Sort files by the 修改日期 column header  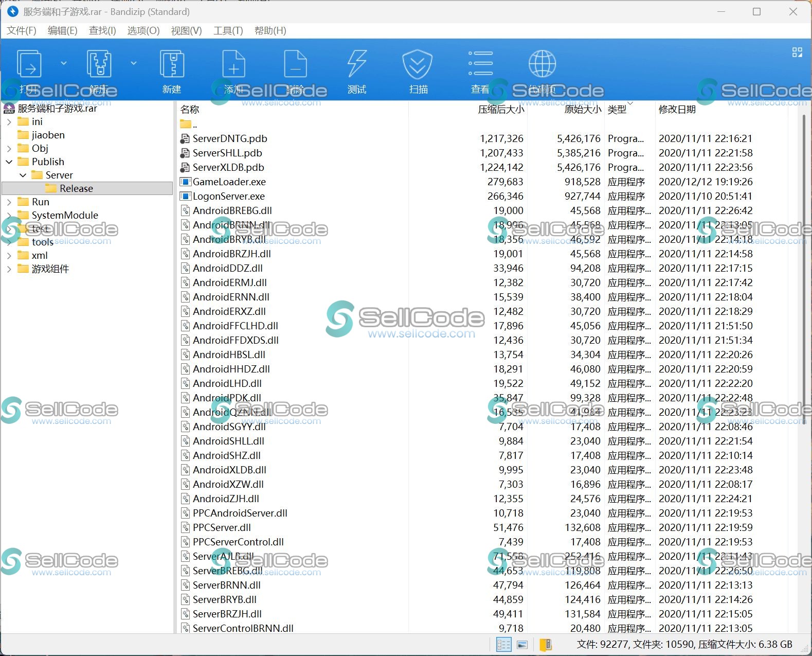[x=677, y=109]
